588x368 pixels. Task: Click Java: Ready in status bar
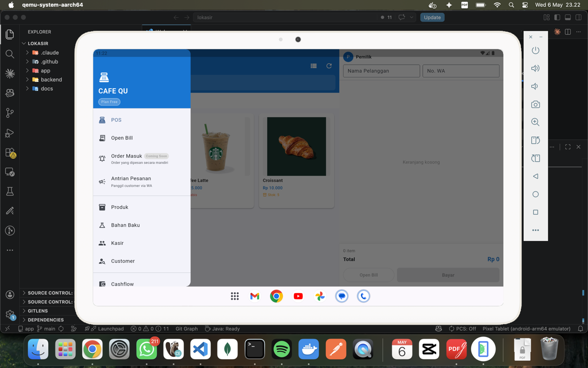pyautogui.click(x=222, y=329)
